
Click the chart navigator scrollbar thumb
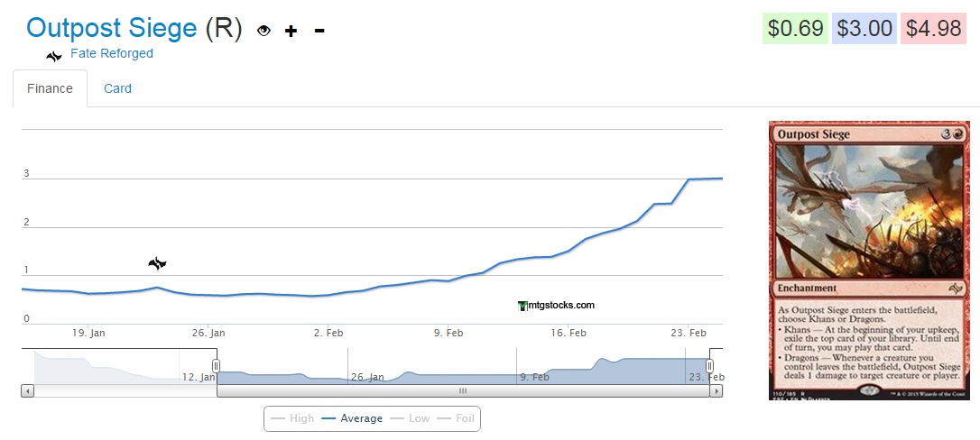pos(463,391)
